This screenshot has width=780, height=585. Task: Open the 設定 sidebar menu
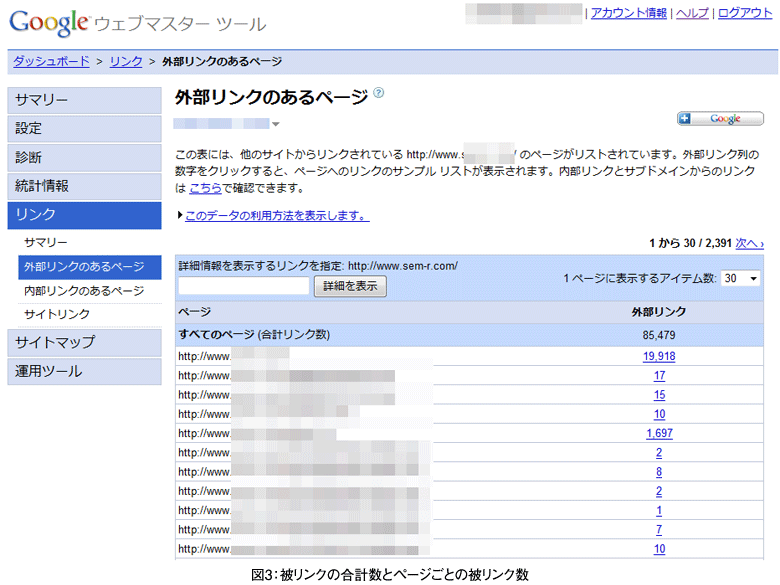(x=85, y=128)
